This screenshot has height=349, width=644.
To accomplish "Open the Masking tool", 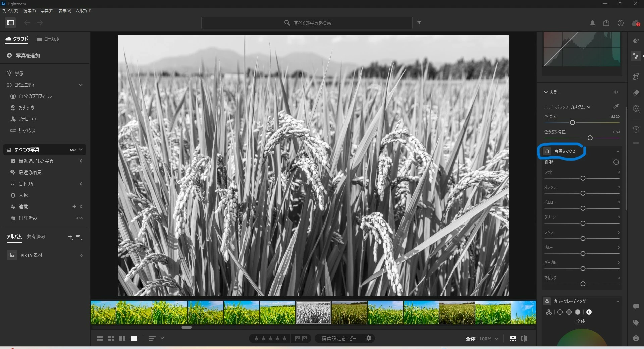I will [x=636, y=109].
